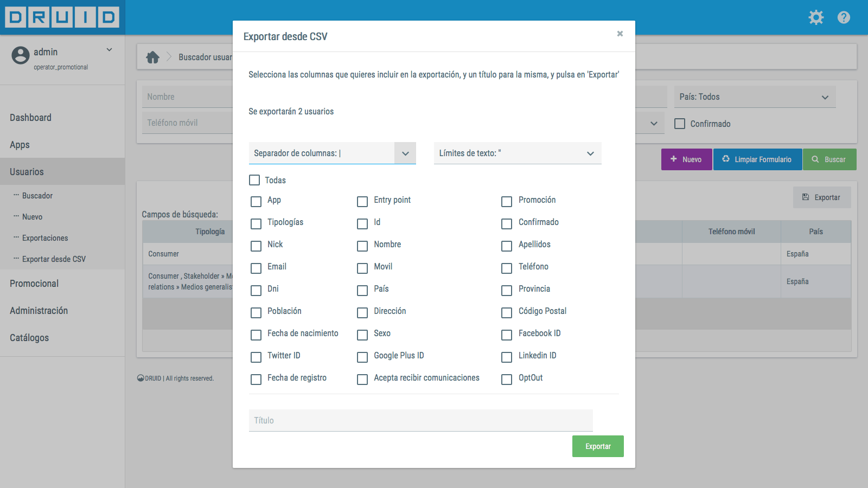Go to home via breadcrumb icon
This screenshot has width=868, height=488.
point(153,57)
